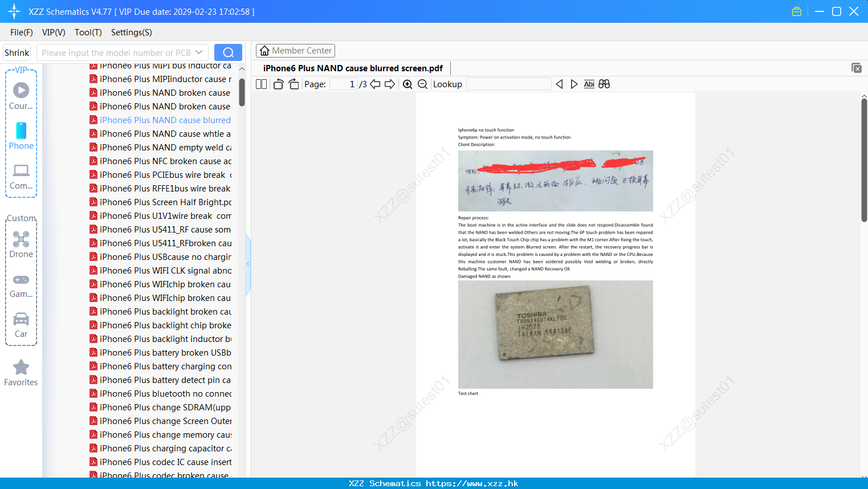Image resolution: width=868 pixels, height=489 pixels.
Task: Click the file list scrollbar thumb
Action: click(x=242, y=92)
